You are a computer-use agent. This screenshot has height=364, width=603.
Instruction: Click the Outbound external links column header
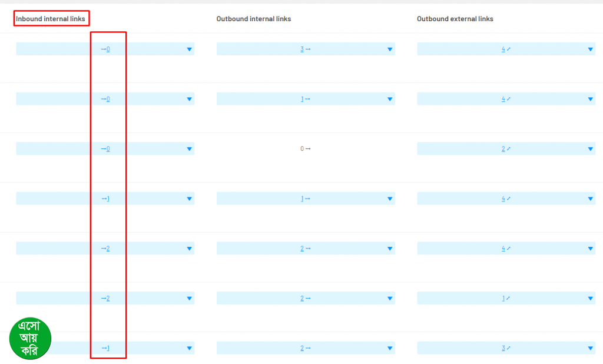tap(455, 19)
